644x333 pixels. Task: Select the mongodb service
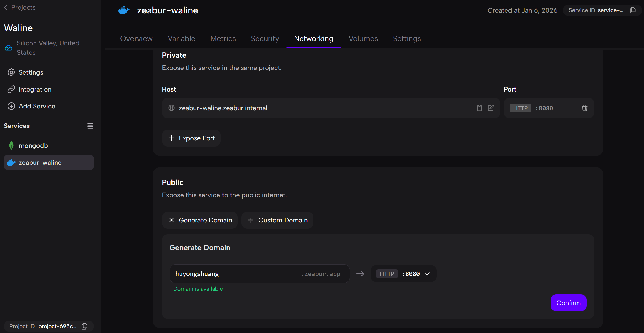(x=33, y=145)
